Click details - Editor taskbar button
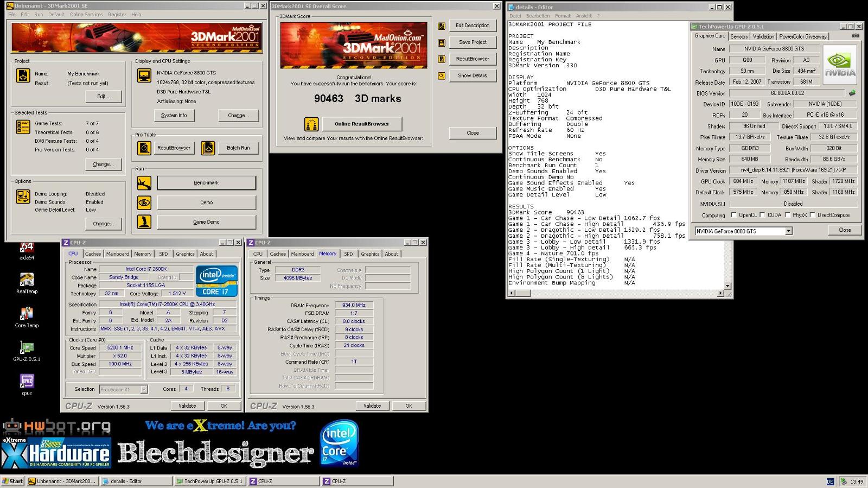The image size is (868, 488). pyautogui.click(x=136, y=481)
